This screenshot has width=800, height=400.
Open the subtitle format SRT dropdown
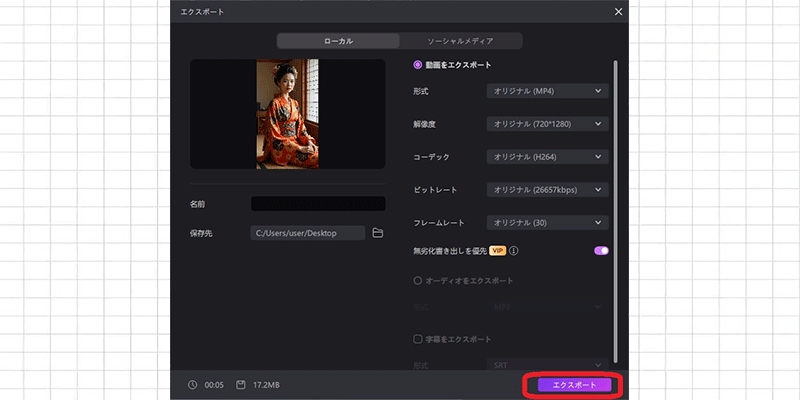pos(547,365)
